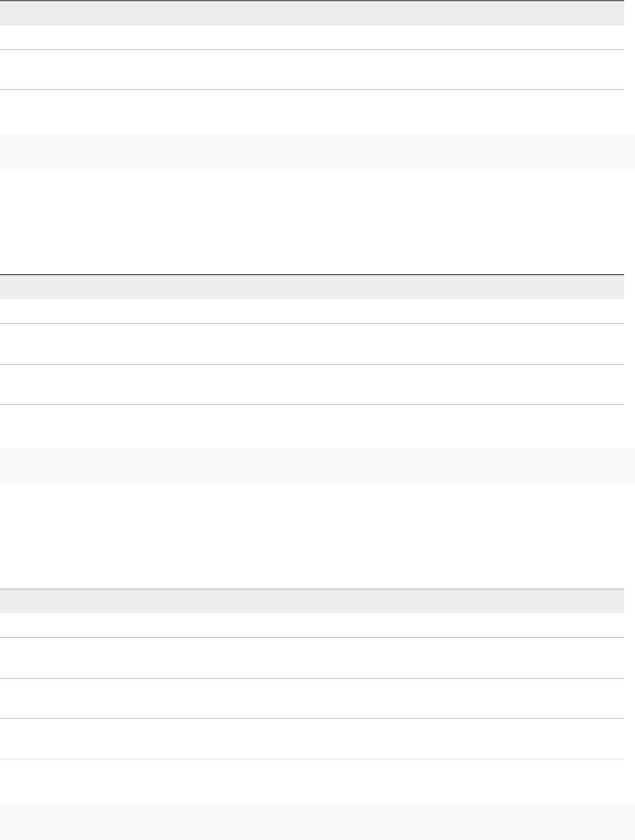The height and width of the screenshot is (840, 635).
Task: Select the fourth blank row in the bottom table
Action: point(312,739)
